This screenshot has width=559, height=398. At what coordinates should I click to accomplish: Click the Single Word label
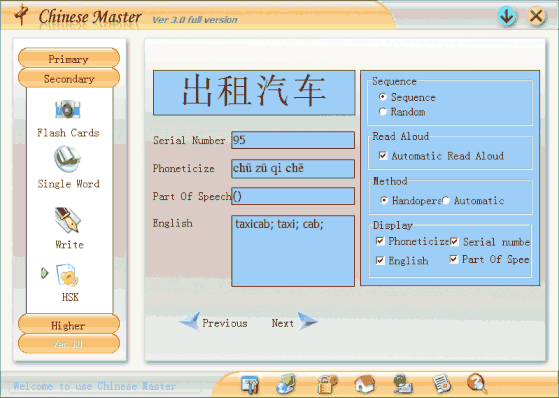point(68,184)
